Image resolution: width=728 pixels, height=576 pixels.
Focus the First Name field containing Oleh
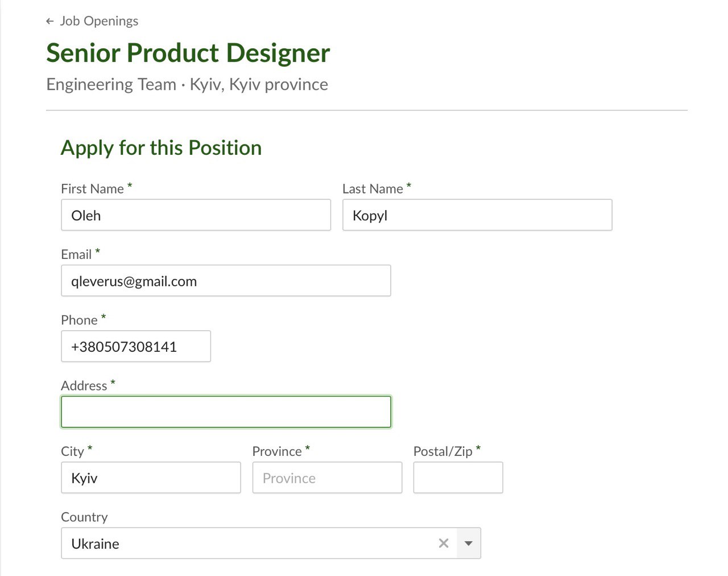[196, 215]
